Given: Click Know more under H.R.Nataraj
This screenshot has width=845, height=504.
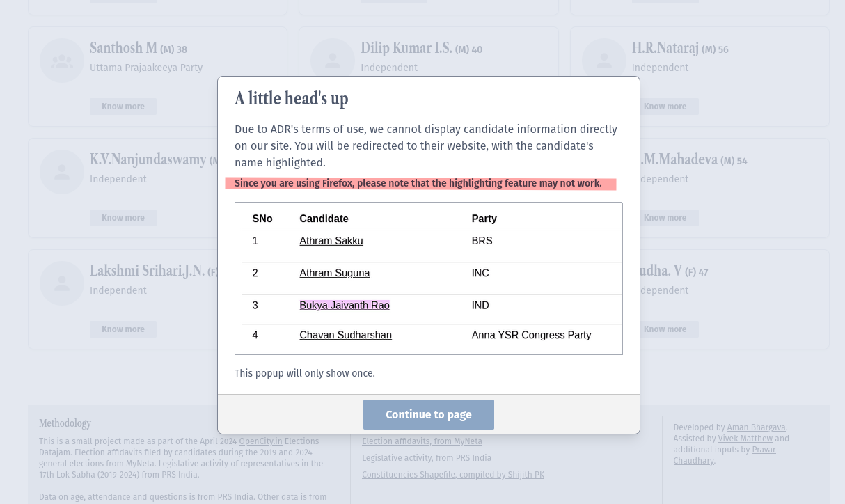Looking at the screenshot, I should point(665,107).
